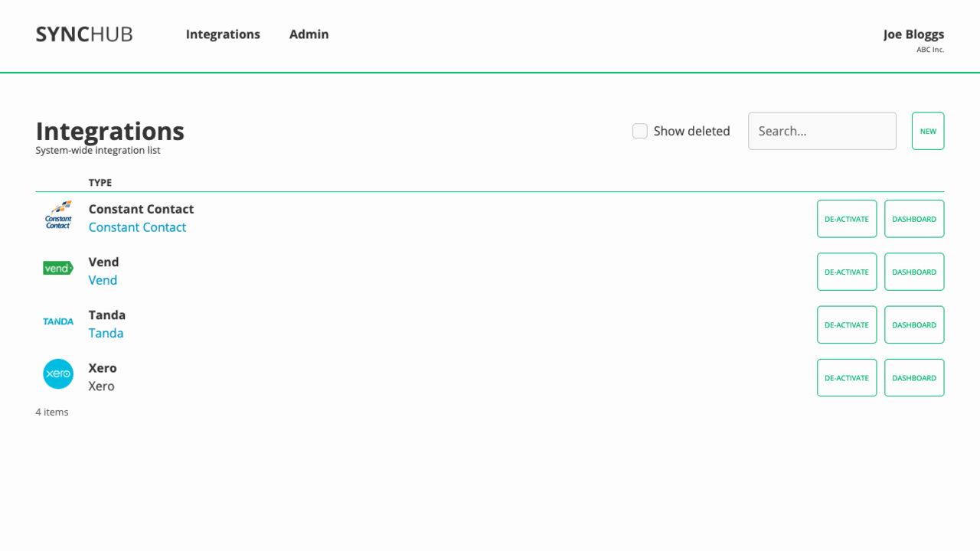Click the SYNCHUB logo
Viewport: 980px width, 551px height.
(84, 34)
